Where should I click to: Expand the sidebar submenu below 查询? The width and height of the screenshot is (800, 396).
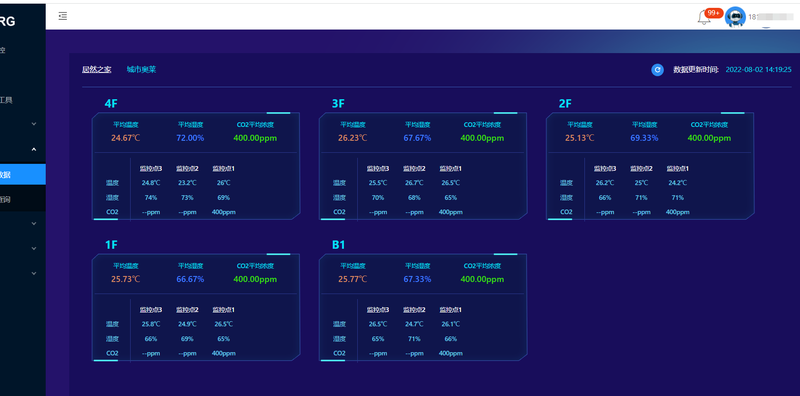(x=34, y=224)
